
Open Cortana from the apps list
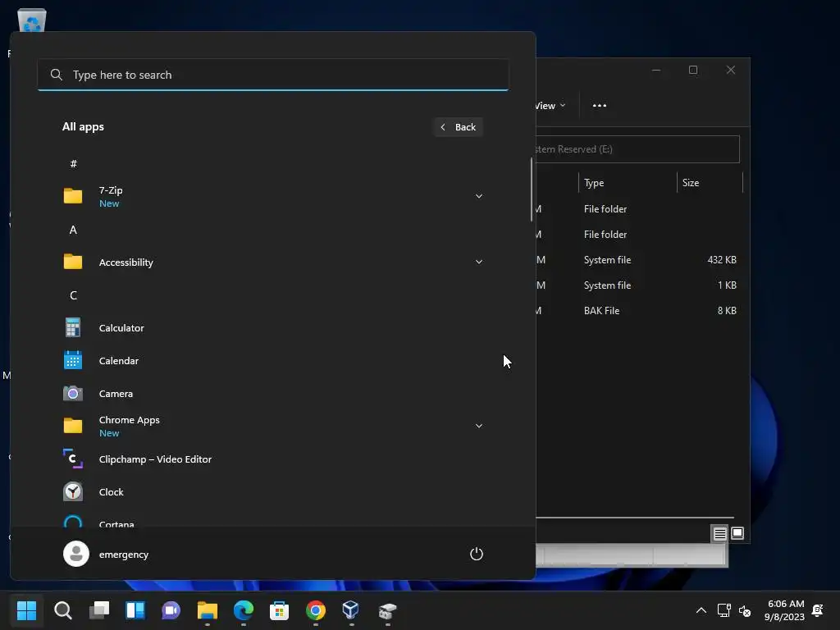272,521
